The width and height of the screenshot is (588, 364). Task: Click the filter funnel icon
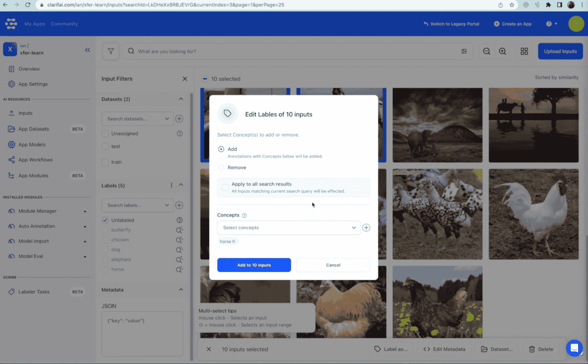pyautogui.click(x=111, y=51)
